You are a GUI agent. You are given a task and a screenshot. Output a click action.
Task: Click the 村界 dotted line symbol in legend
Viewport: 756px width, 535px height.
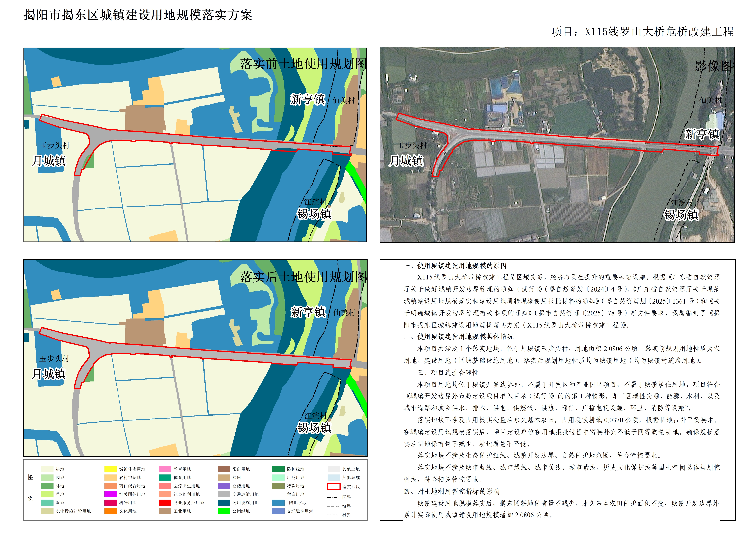pos(333,515)
